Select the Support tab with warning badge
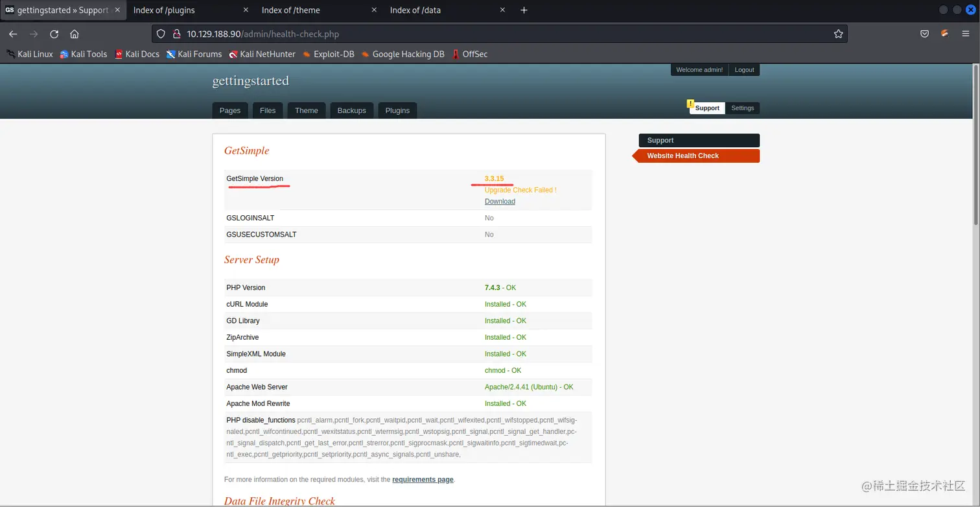The height and width of the screenshot is (507, 980). (x=706, y=108)
